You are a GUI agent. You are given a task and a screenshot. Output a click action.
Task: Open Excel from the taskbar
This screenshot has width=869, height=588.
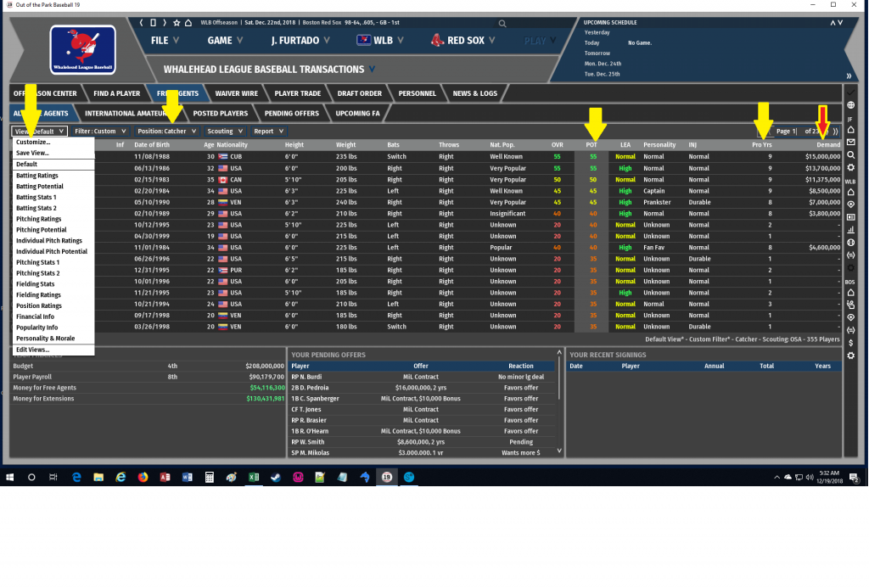tap(253, 477)
